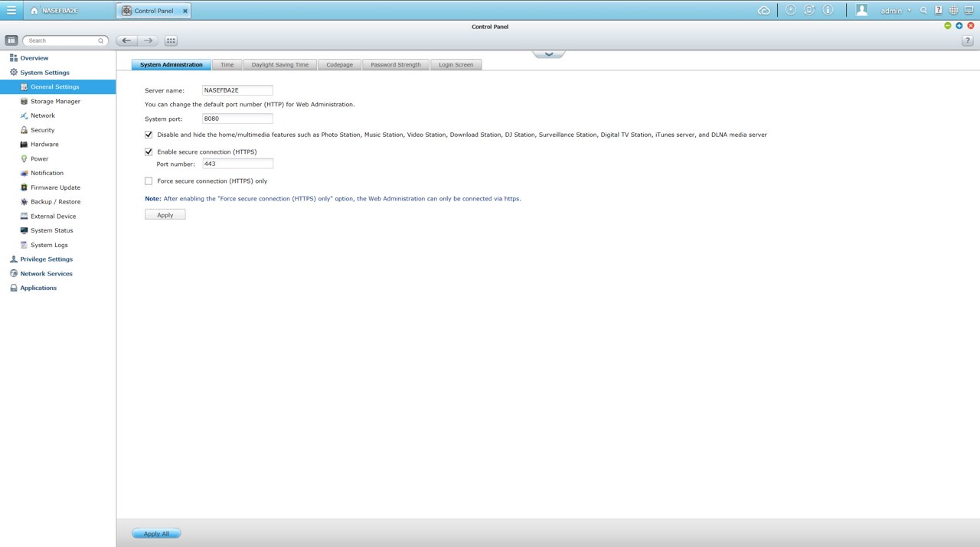Switch to the Login Screen tab

click(x=456, y=64)
